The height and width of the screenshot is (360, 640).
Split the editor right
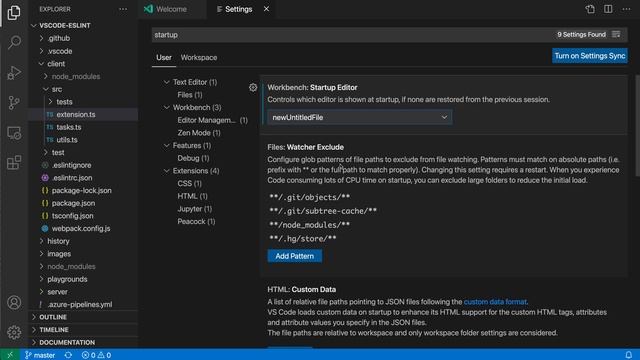(608, 9)
